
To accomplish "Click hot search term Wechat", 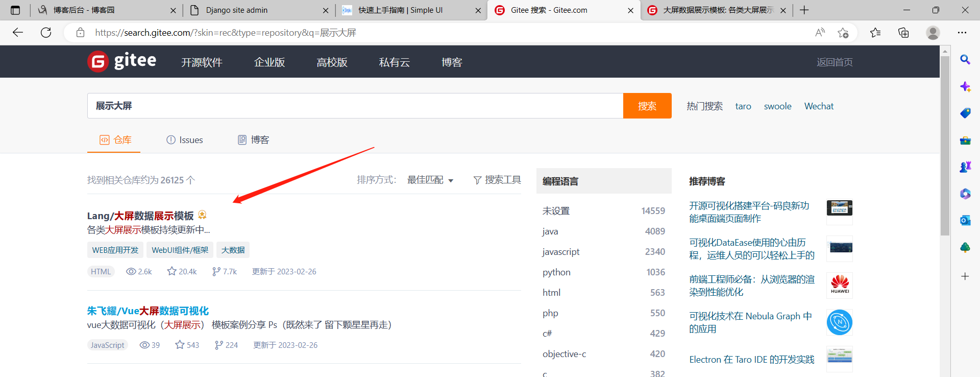I will (x=819, y=106).
